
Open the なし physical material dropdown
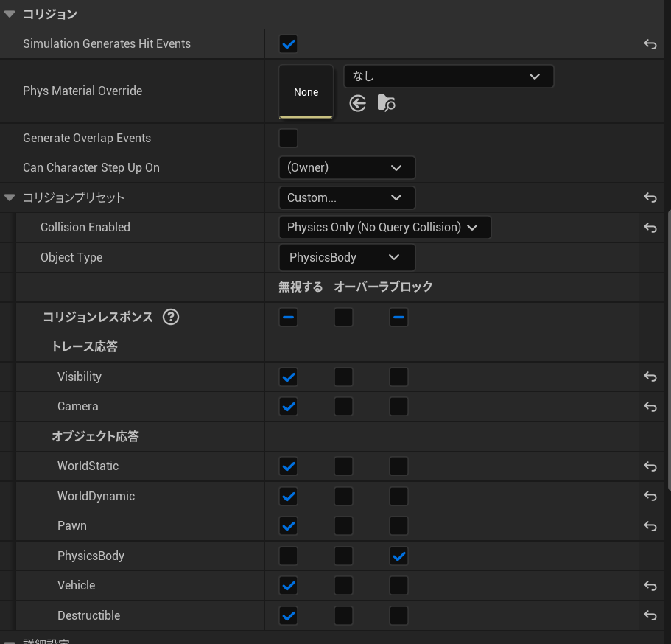coord(449,76)
